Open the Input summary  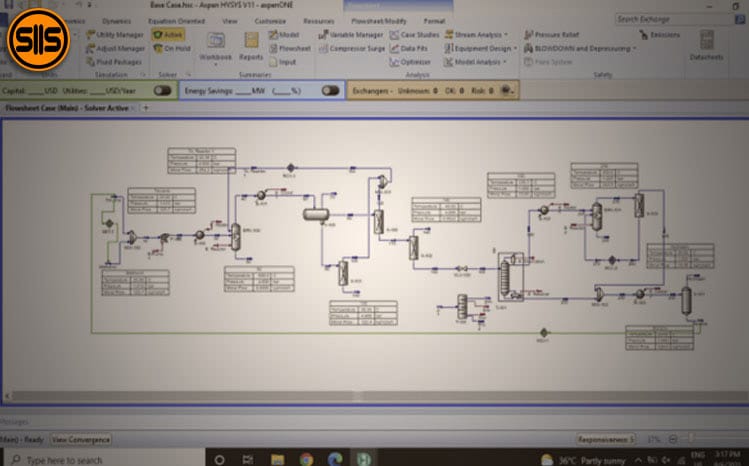pos(283,62)
